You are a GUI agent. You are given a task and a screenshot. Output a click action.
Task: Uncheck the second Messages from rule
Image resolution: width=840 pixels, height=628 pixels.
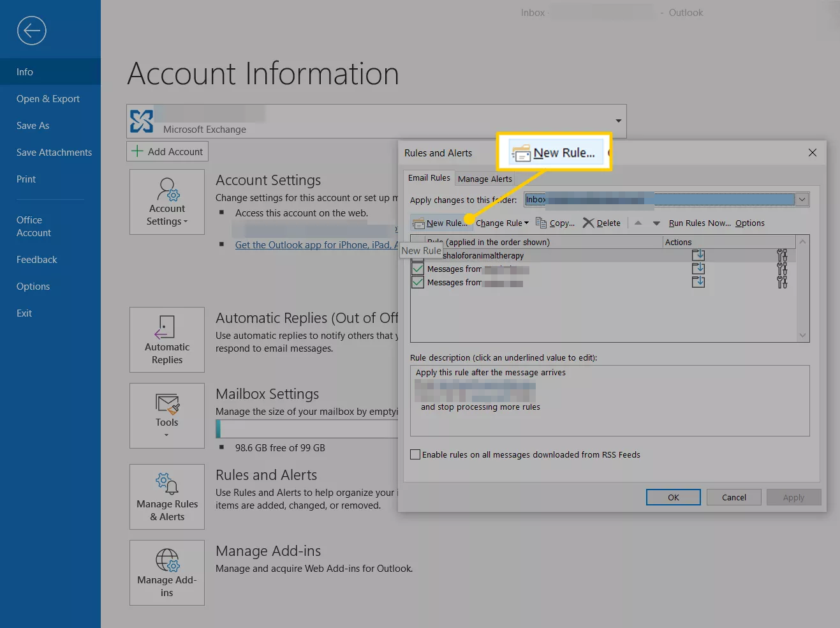417,282
